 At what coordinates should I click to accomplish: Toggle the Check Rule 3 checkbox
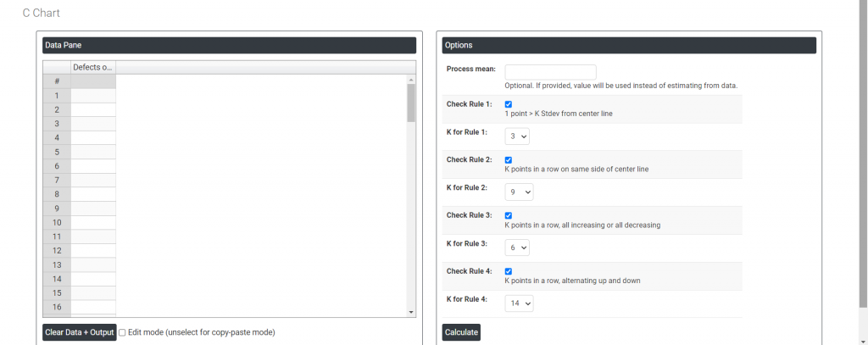509,215
